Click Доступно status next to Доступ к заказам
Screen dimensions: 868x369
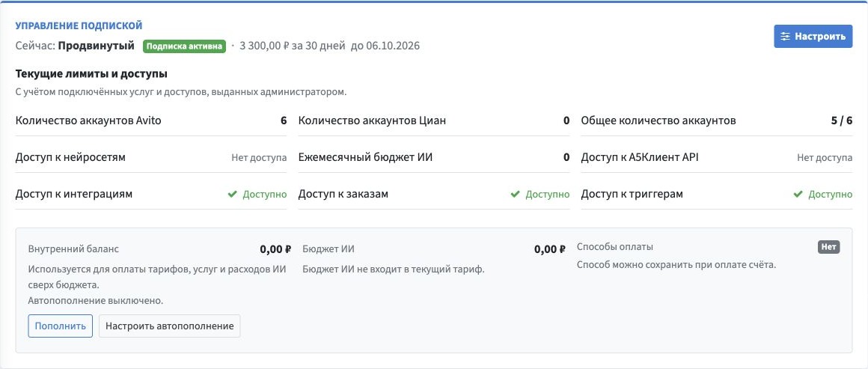(548, 195)
